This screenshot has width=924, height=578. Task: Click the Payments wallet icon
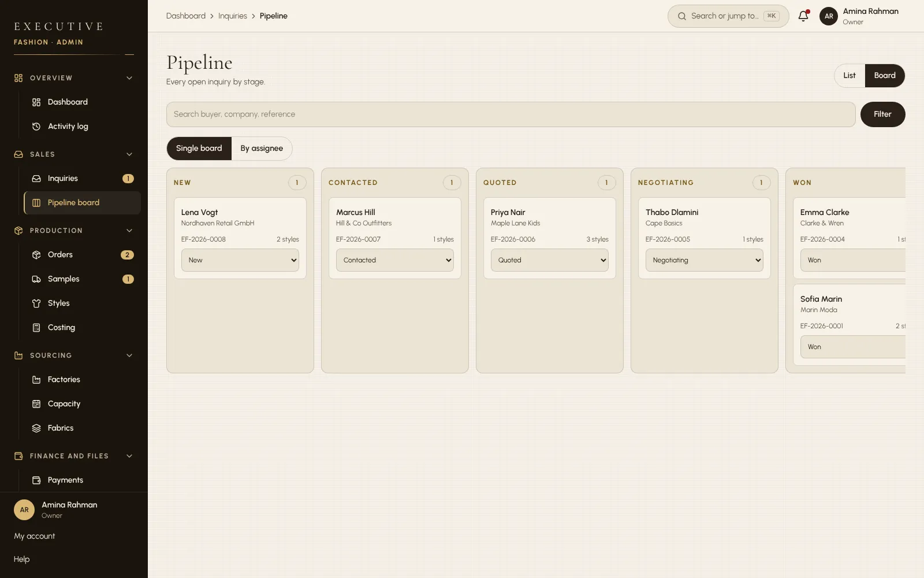coord(36,480)
